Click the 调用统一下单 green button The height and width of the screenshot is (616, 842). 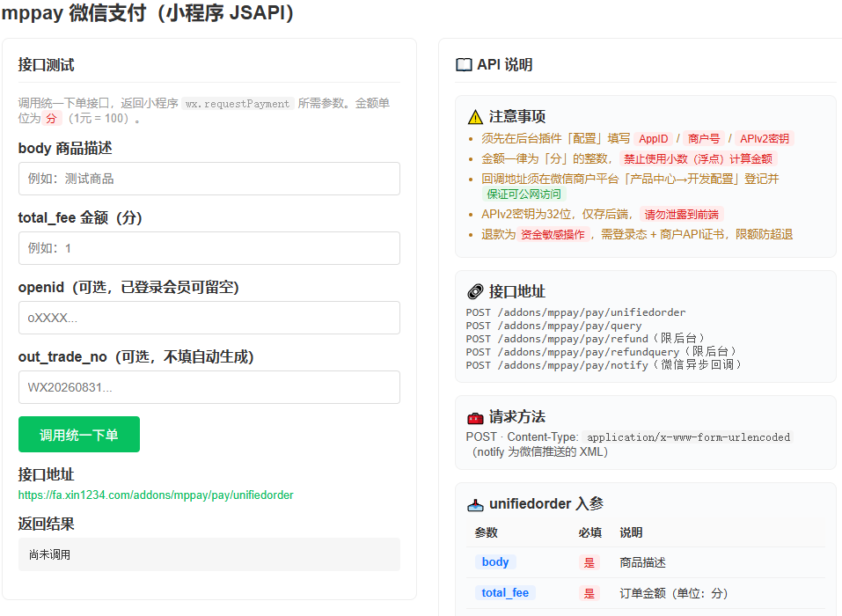79,435
